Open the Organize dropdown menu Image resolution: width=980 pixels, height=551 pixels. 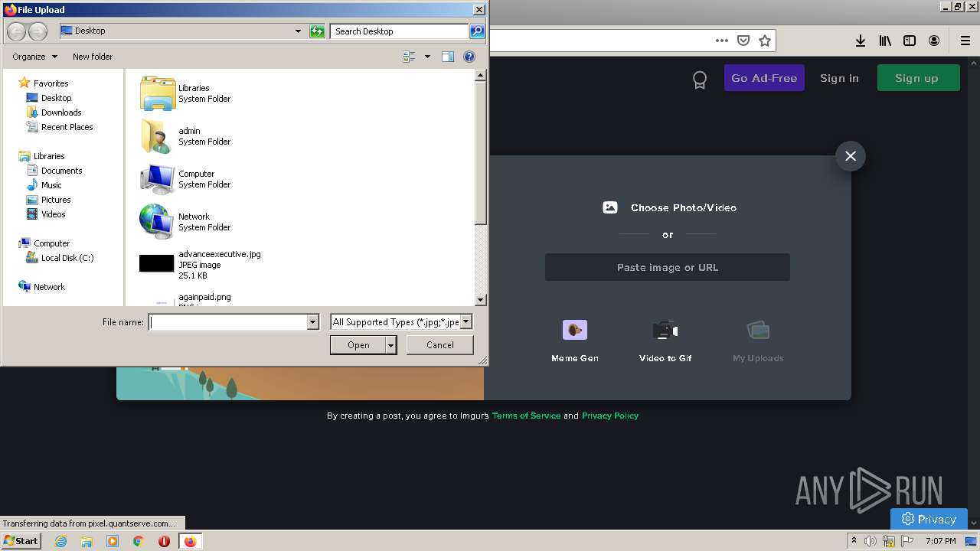tap(34, 57)
